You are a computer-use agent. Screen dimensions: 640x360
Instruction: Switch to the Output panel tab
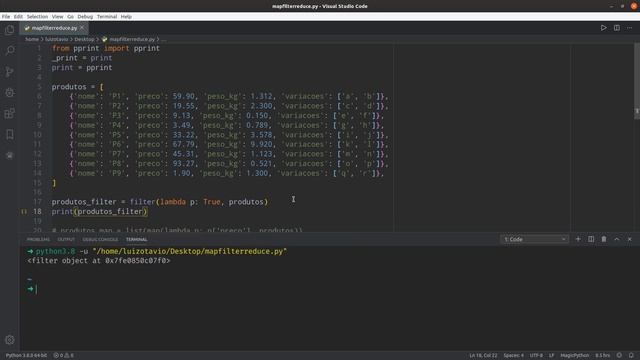tap(66, 240)
